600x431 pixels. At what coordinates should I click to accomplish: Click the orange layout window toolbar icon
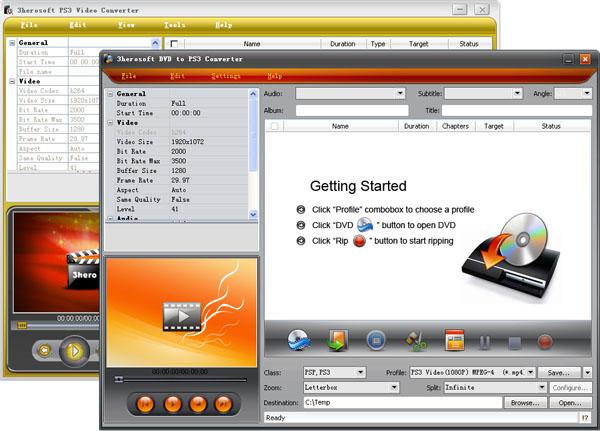click(x=455, y=340)
